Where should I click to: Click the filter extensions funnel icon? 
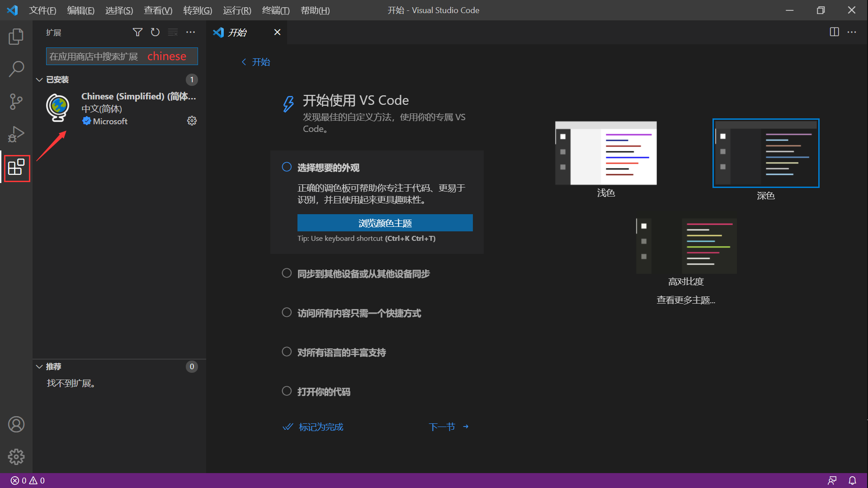(137, 32)
